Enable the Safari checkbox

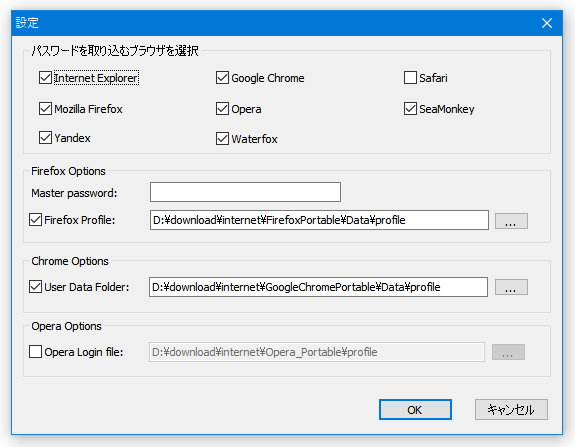pos(410,78)
